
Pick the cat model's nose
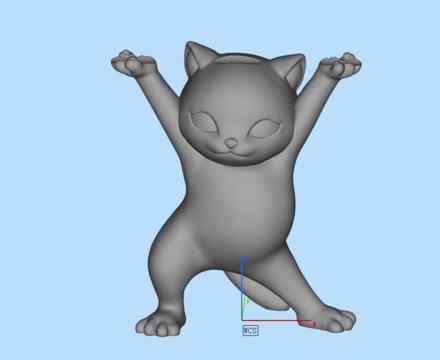(231, 143)
